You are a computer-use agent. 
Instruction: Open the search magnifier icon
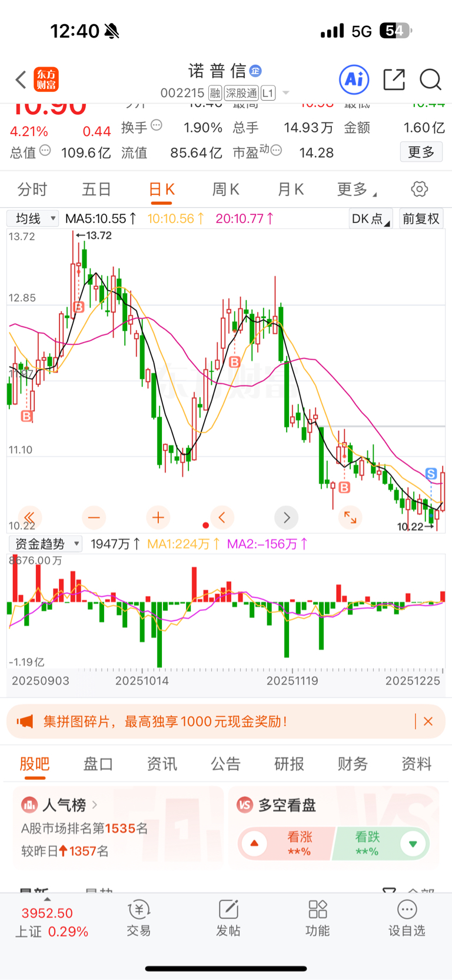tap(431, 79)
